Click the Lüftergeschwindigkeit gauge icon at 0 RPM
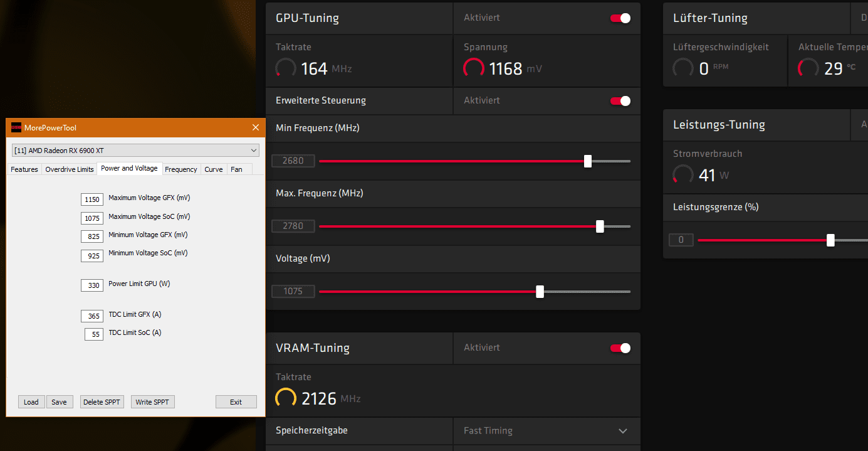 click(683, 68)
